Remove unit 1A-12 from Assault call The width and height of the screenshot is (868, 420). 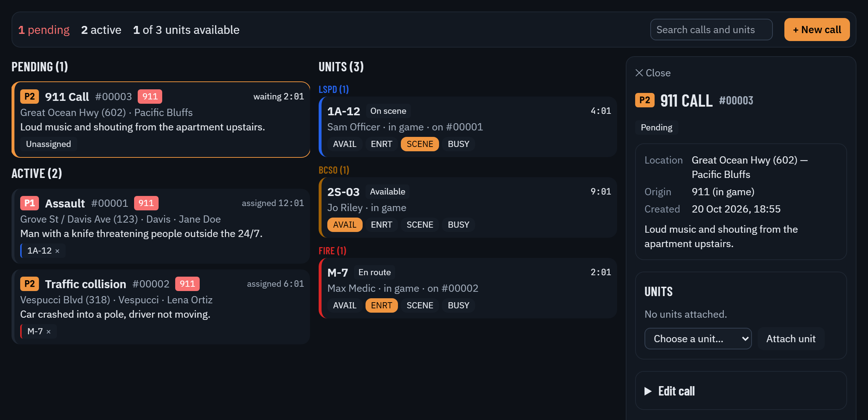pyautogui.click(x=57, y=251)
